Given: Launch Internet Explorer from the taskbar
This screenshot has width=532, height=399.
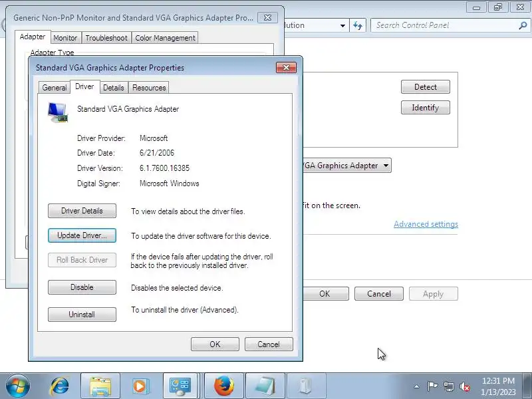Looking at the screenshot, I should 59,386.
